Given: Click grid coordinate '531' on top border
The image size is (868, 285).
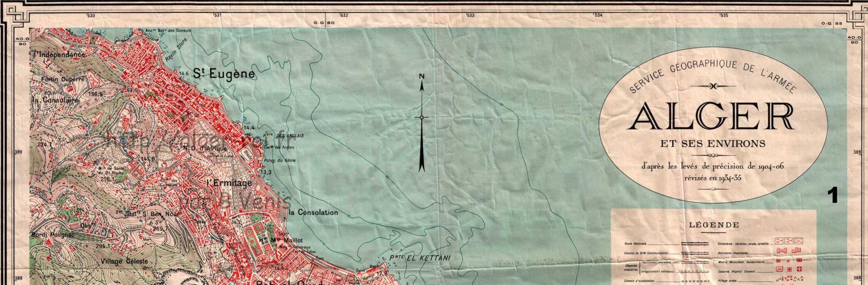Looking at the screenshot, I should (218, 16).
